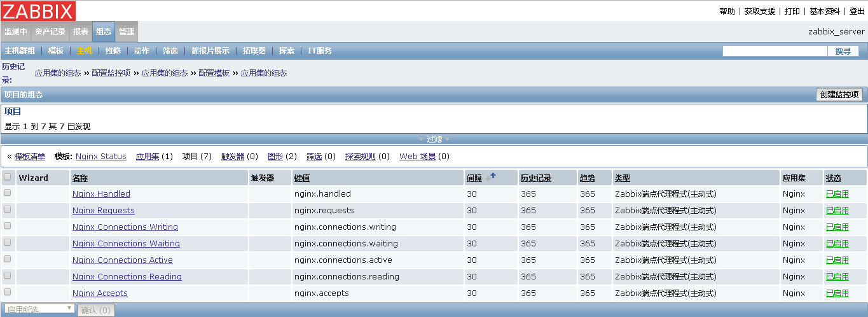Open the Nginx Connections Waiting item
This screenshot has width=868, height=317.
tap(126, 243)
